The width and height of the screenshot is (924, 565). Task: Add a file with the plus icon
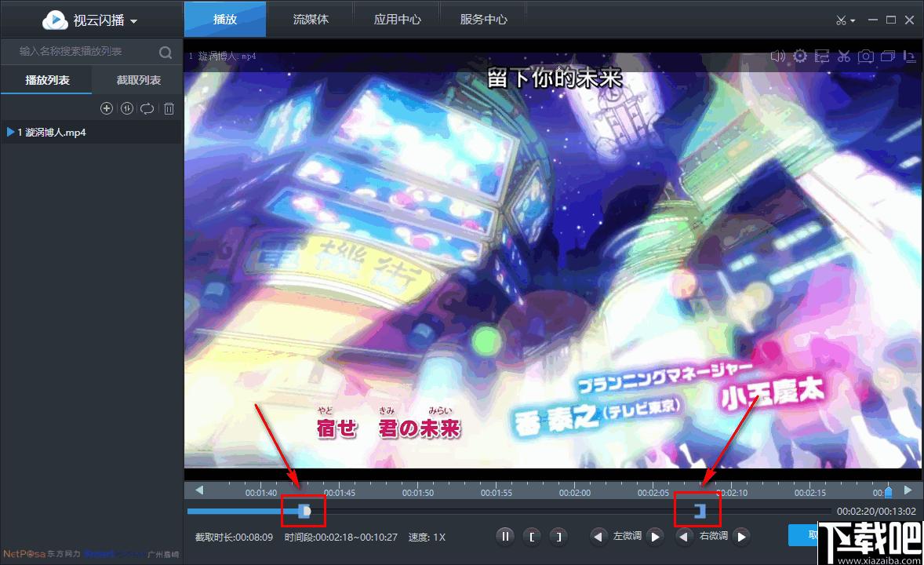[107, 108]
